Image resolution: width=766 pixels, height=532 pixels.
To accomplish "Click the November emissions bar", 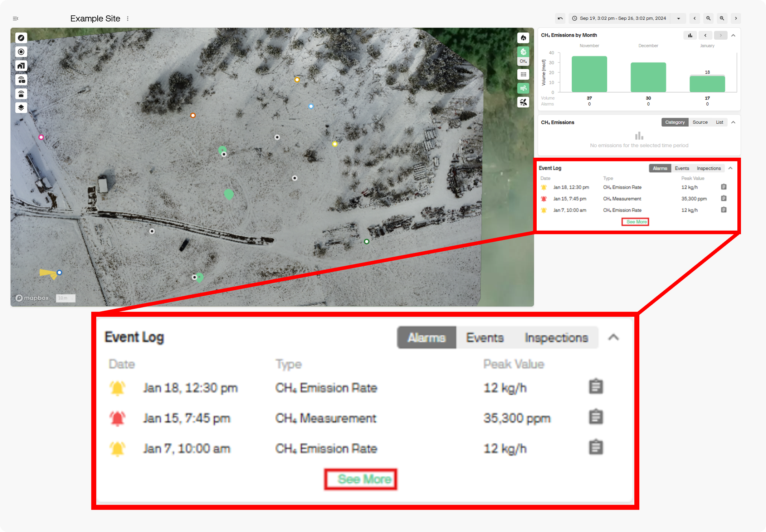I will point(589,74).
